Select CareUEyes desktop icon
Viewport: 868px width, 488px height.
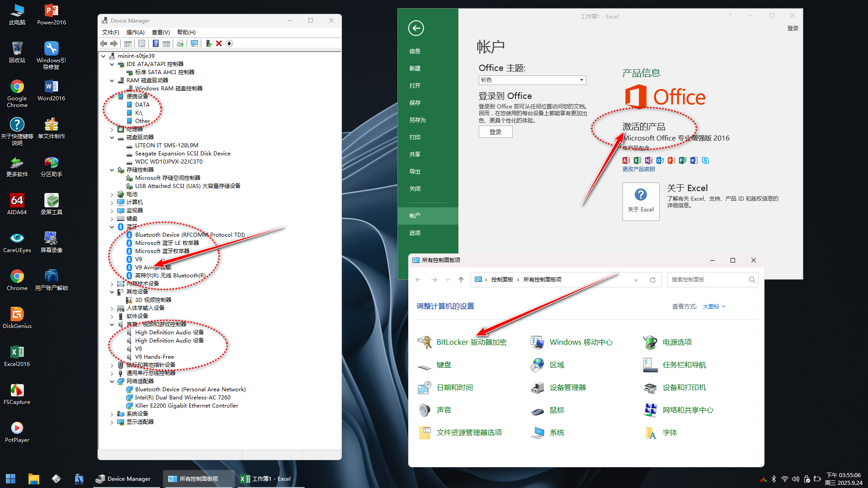(x=17, y=242)
